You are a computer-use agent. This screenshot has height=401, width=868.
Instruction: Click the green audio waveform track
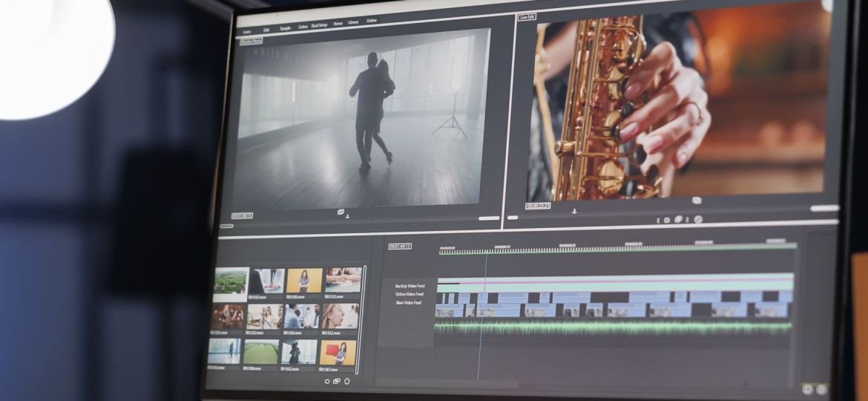(x=613, y=327)
